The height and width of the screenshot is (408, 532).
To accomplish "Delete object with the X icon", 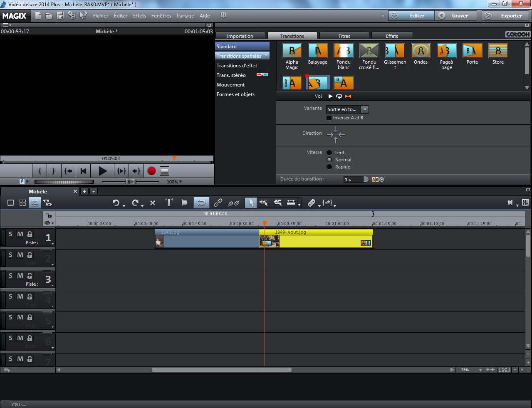I will (153, 203).
